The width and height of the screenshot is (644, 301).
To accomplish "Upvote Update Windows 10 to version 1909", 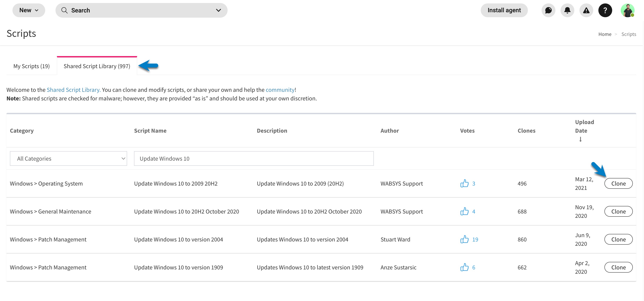I will tap(464, 267).
